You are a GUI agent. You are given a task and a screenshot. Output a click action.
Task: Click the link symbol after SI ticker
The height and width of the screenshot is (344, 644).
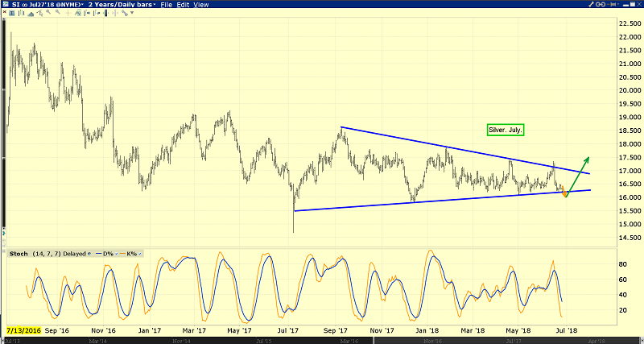pyautogui.click(x=27, y=5)
